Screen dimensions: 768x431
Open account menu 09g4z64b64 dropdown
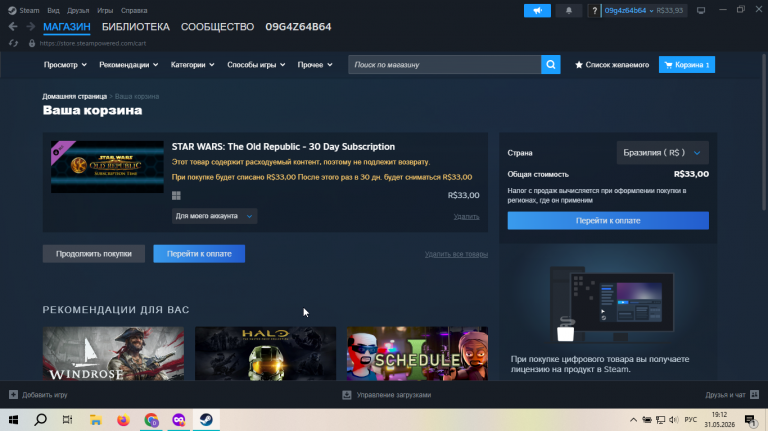coord(628,10)
